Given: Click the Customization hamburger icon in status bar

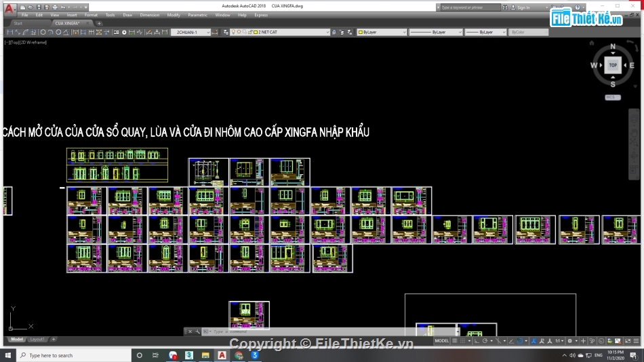Looking at the screenshot, I should coord(636,341).
